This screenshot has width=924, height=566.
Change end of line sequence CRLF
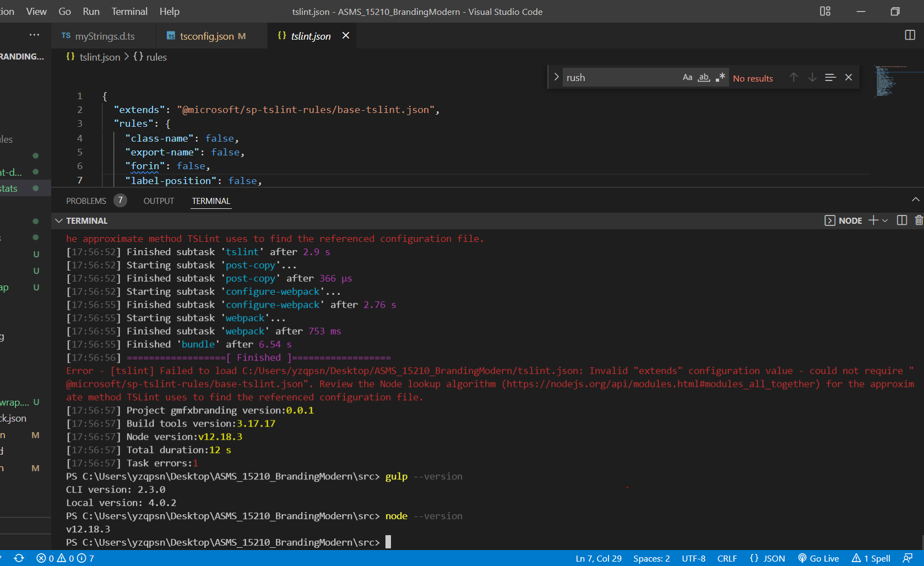click(727, 558)
